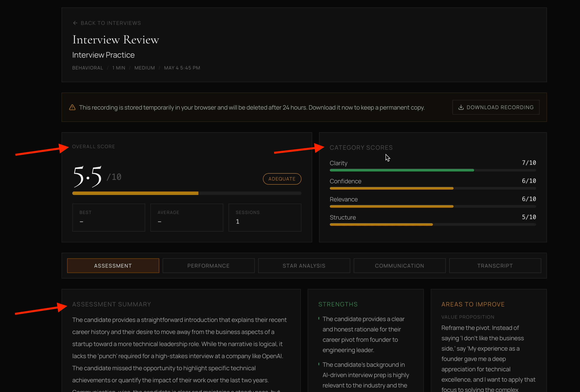Click the 'AREAS TO IMPROVE' heading
This screenshot has width=580, height=392.
pyautogui.click(x=473, y=304)
